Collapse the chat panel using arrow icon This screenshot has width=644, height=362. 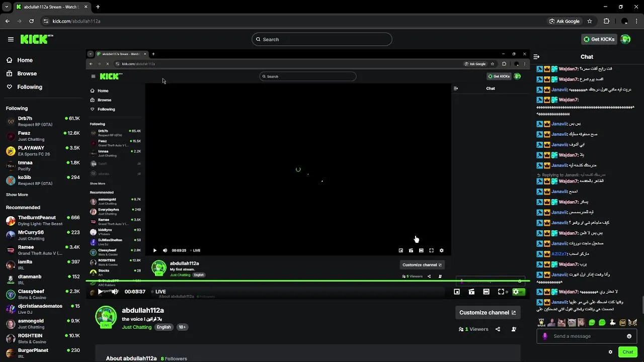point(536,57)
